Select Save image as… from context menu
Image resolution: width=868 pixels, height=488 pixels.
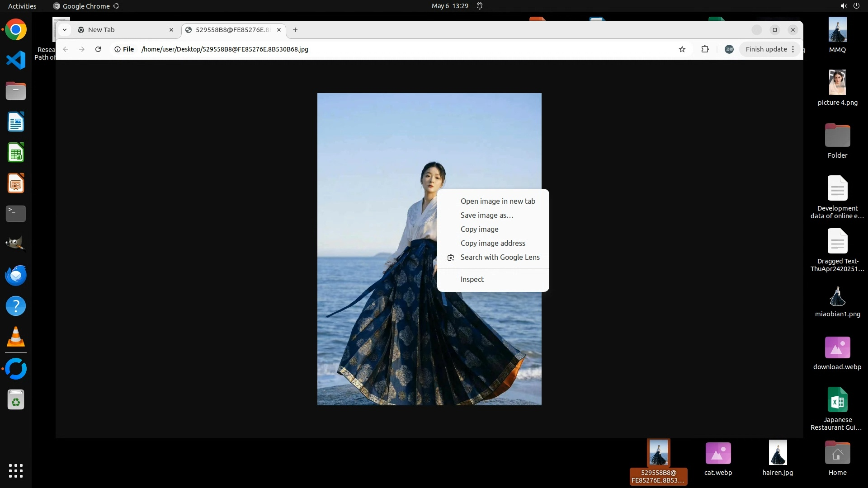point(486,215)
